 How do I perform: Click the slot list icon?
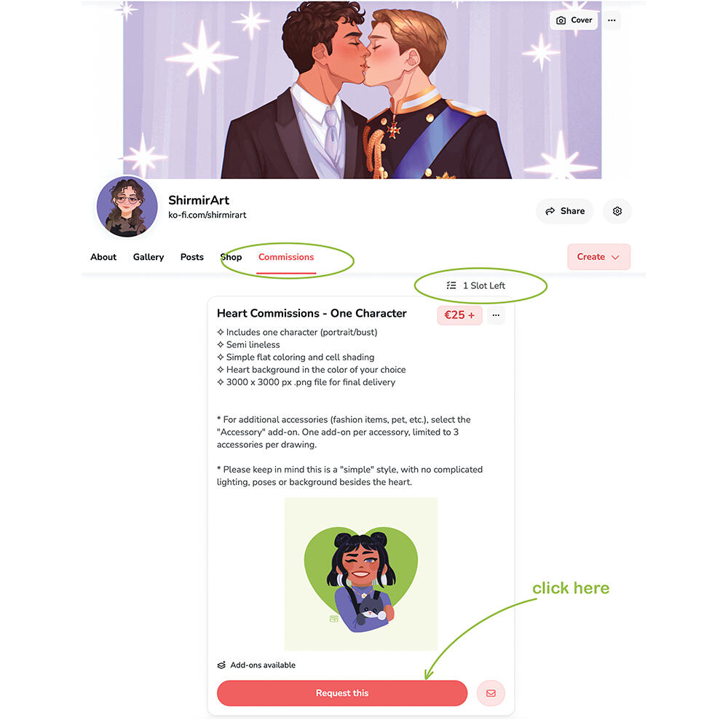451,285
